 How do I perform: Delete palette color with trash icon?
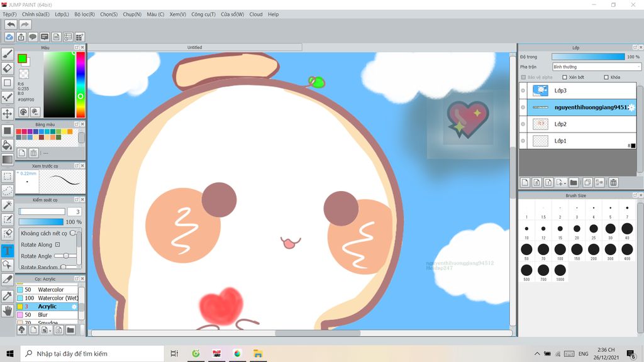click(x=34, y=153)
